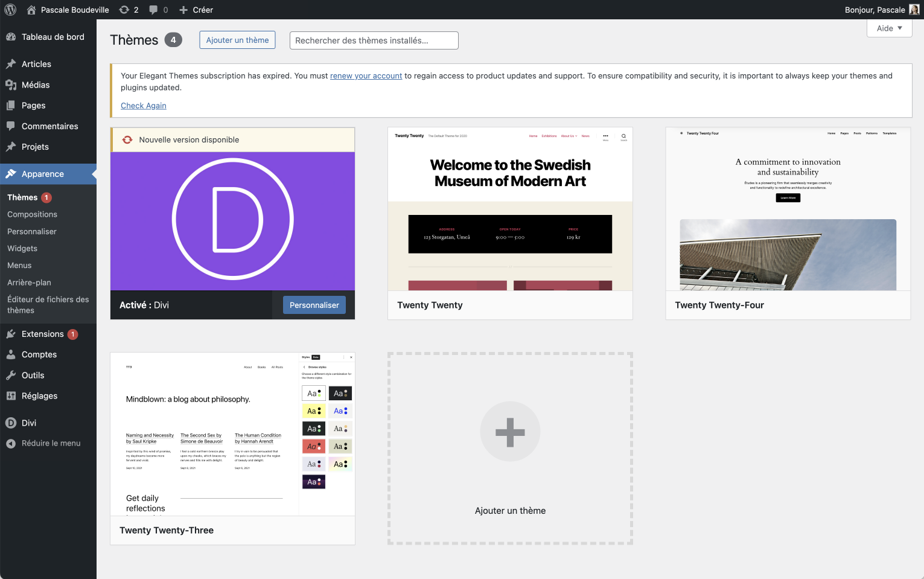This screenshot has height=579, width=924.
Task: Open the Menus submenu item
Action: [19, 265]
